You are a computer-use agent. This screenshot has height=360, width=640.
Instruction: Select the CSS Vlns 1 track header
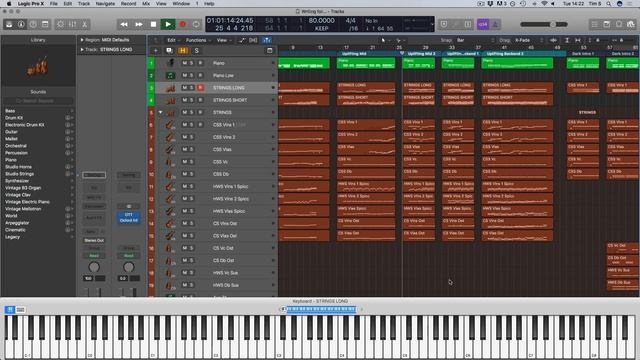pos(216,125)
